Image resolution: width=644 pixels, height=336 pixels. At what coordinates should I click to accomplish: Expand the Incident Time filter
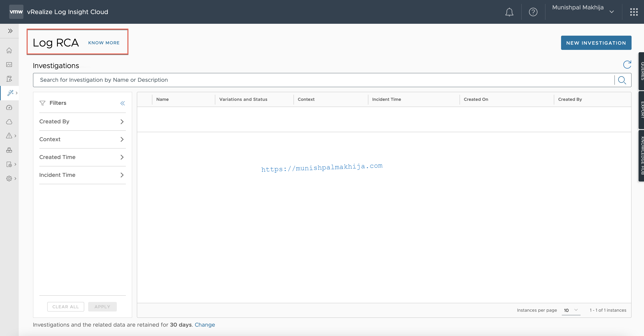pos(82,175)
